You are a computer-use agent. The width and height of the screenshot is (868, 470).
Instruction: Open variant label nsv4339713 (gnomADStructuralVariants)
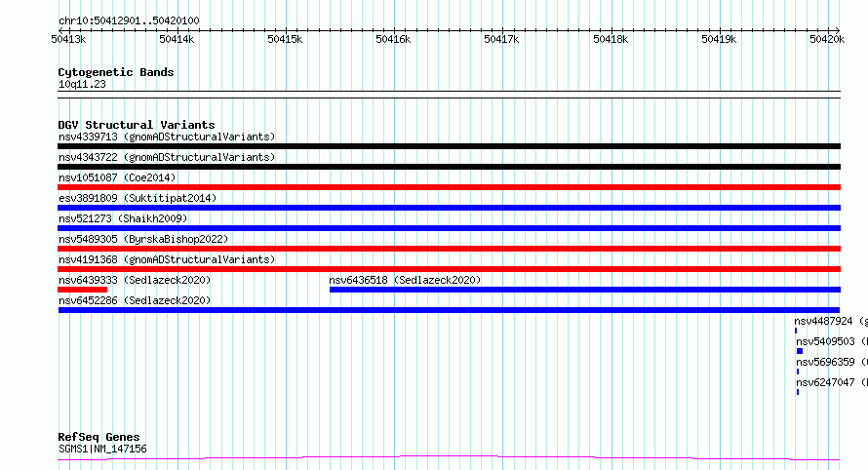click(167, 137)
